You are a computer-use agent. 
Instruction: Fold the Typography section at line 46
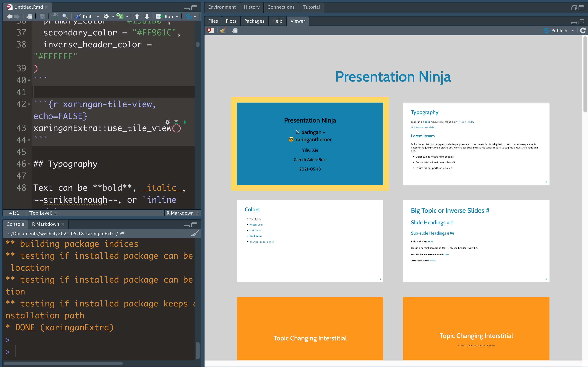(29, 164)
